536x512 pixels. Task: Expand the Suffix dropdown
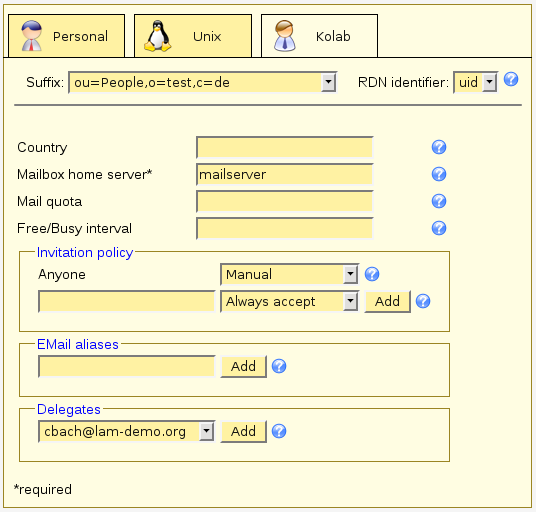pos(203,82)
